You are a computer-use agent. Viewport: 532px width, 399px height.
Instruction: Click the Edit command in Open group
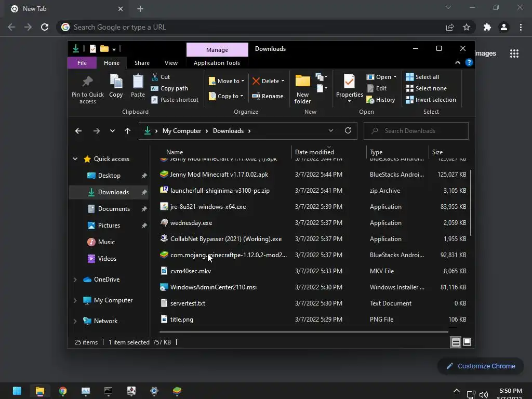coord(377,88)
